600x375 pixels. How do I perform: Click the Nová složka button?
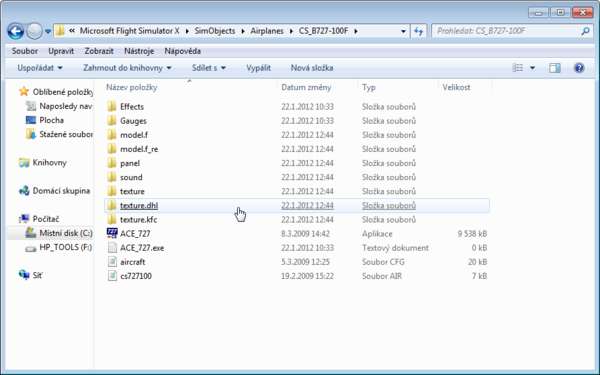click(312, 68)
